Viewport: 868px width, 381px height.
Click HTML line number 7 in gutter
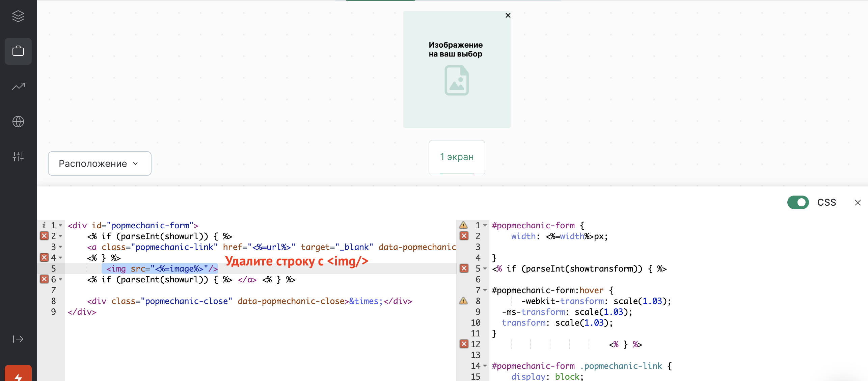[53, 290]
